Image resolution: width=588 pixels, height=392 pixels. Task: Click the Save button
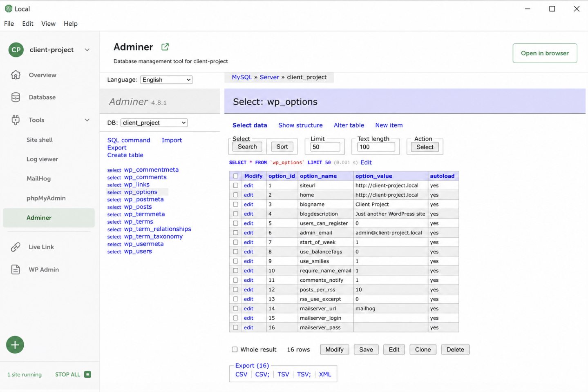pyautogui.click(x=366, y=350)
